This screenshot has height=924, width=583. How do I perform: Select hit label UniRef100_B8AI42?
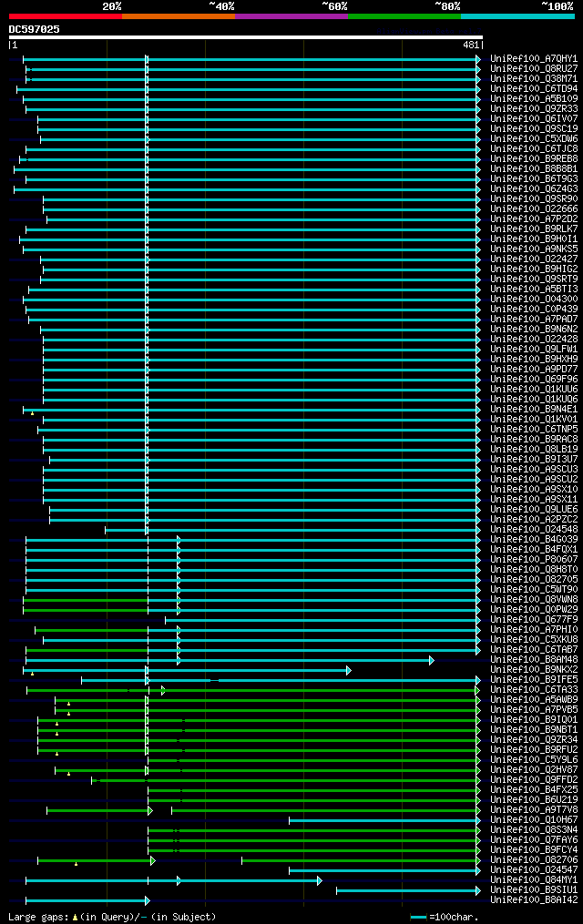tap(534, 900)
